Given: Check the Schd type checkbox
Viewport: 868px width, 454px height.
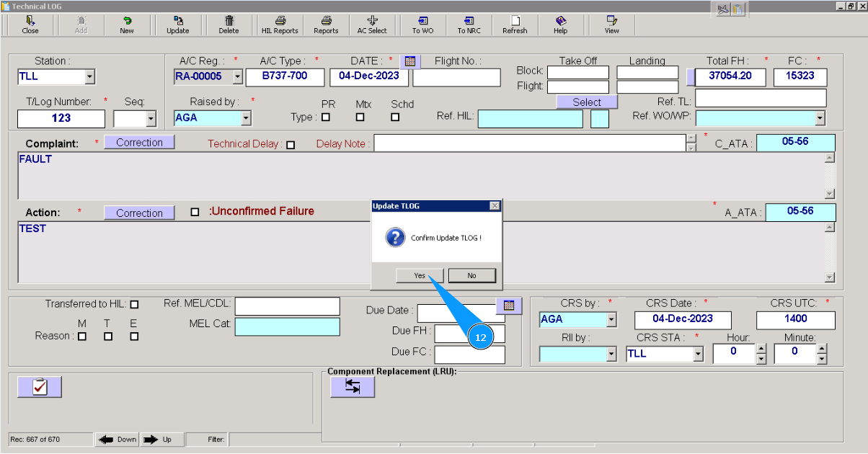Looking at the screenshot, I should (x=396, y=117).
